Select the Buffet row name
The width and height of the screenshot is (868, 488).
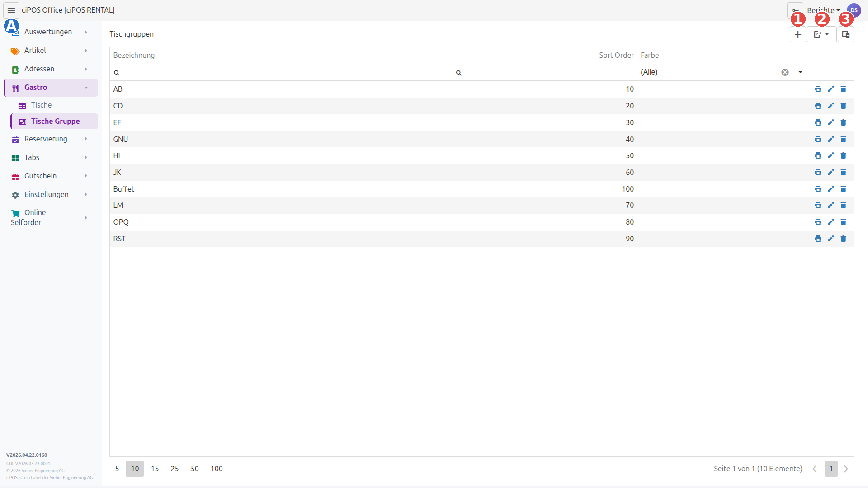pyautogui.click(x=124, y=189)
